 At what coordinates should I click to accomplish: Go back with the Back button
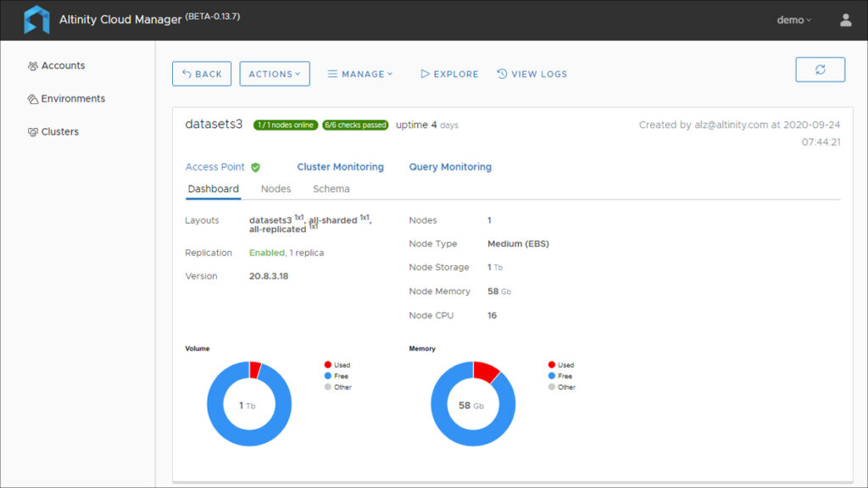coord(202,74)
